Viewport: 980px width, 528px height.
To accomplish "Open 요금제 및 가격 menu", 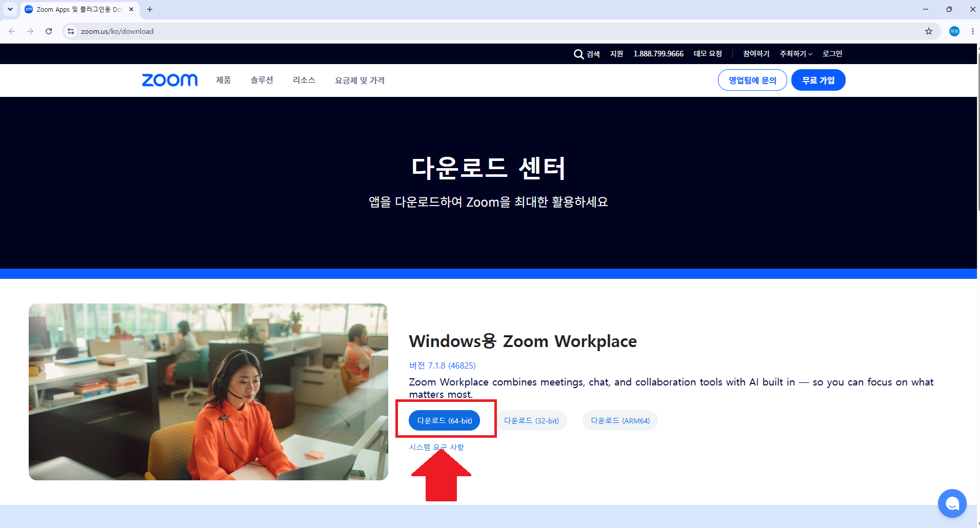I will 359,80.
